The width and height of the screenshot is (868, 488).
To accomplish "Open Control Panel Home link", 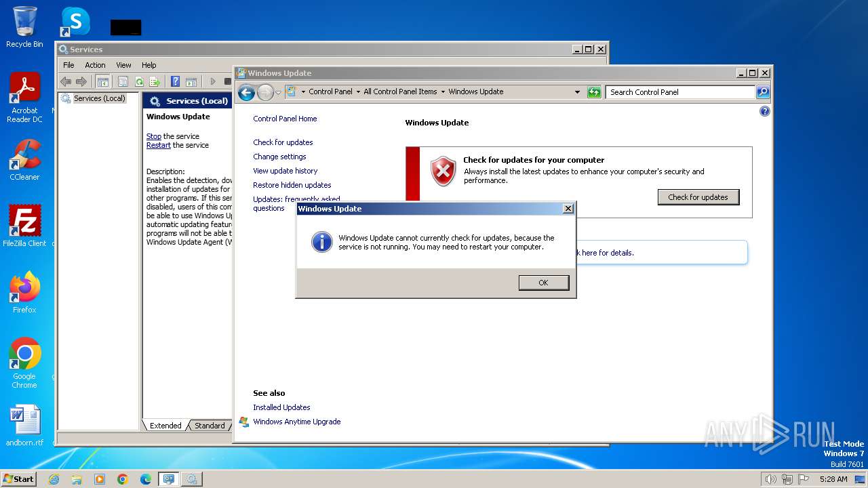I will pyautogui.click(x=285, y=119).
